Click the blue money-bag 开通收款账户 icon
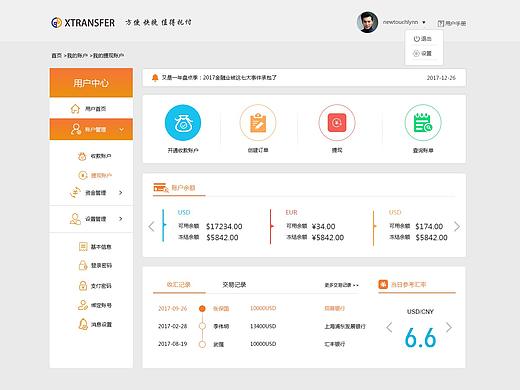The height and width of the screenshot is (390, 520). [x=183, y=123]
